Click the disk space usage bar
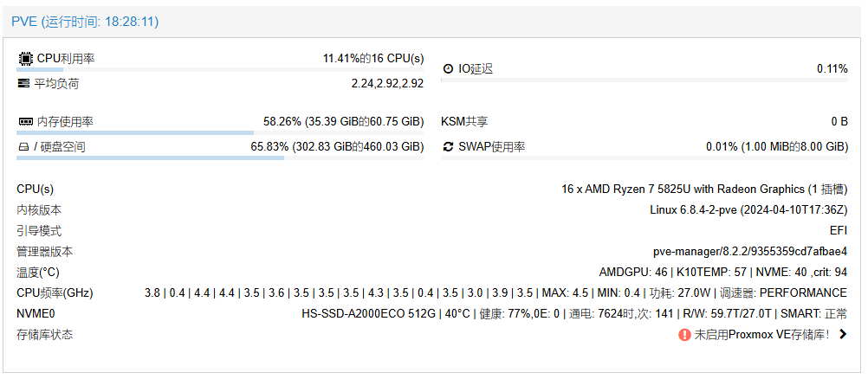868x379 pixels. click(221, 158)
